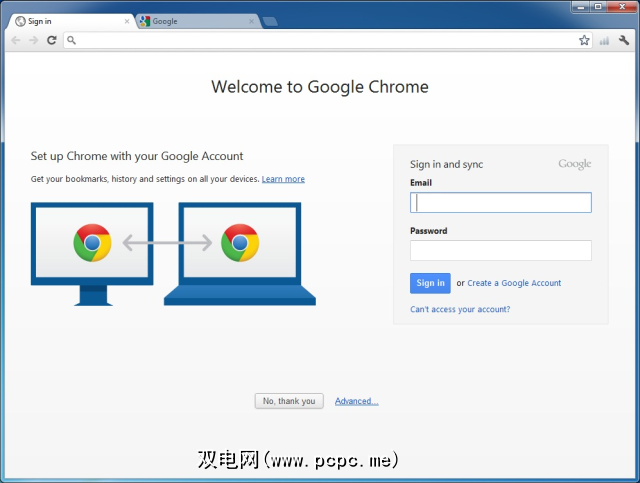The image size is (640, 483).
Task: Bookmark this page with the star icon
Action: click(x=584, y=40)
